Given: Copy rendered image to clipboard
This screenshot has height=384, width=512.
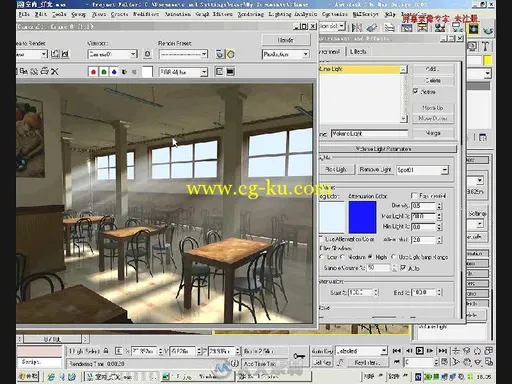Looking at the screenshot, I should pyautogui.click(x=24, y=71).
